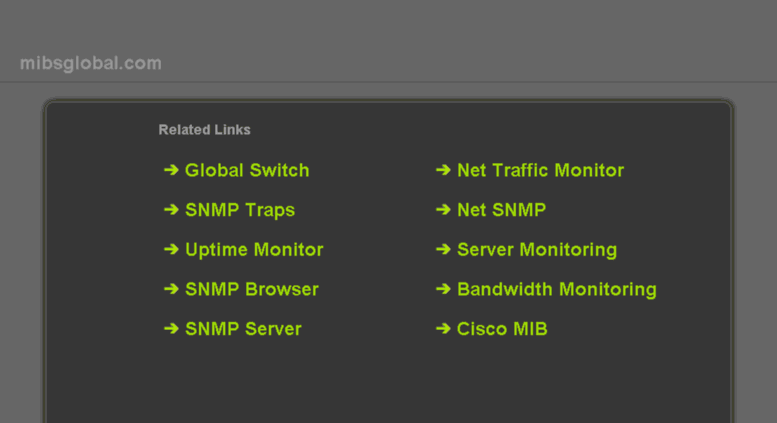Viewport: 777px width, 423px height.
Task: Click the mibsglobal.com site title
Action: 91,63
